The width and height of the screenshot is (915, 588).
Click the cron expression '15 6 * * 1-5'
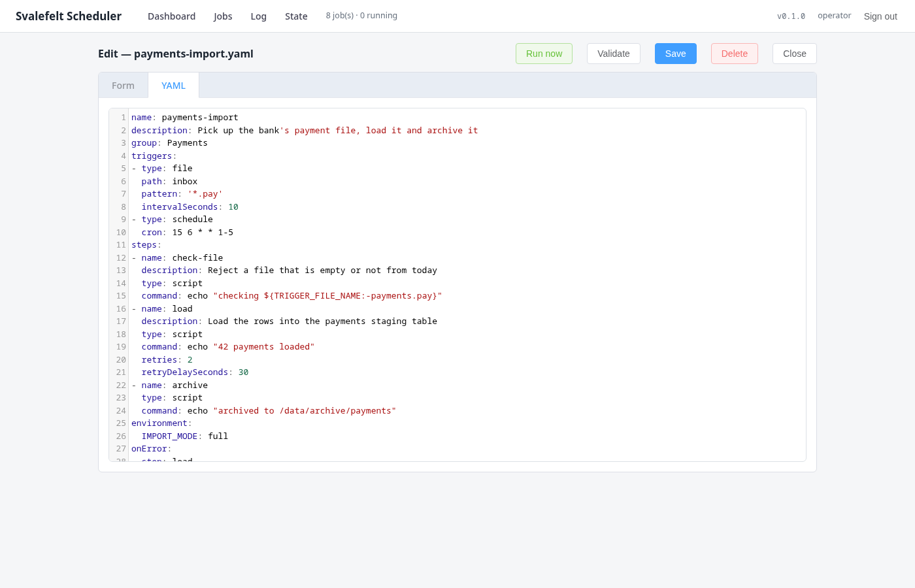(203, 233)
